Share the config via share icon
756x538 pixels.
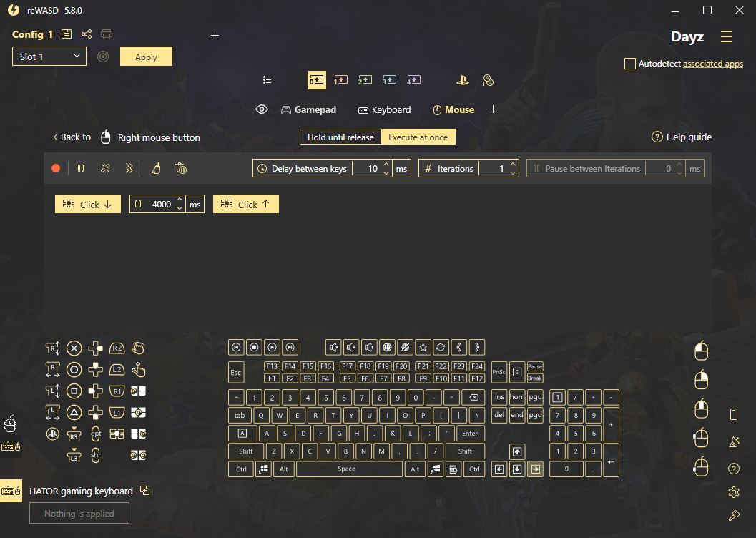87,34
